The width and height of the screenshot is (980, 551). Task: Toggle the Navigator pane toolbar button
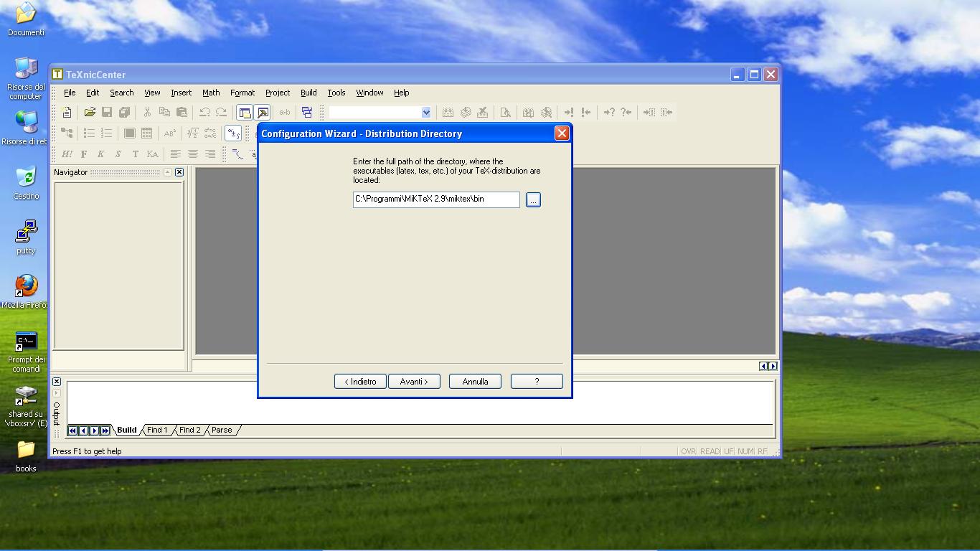(x=245, y=112)
